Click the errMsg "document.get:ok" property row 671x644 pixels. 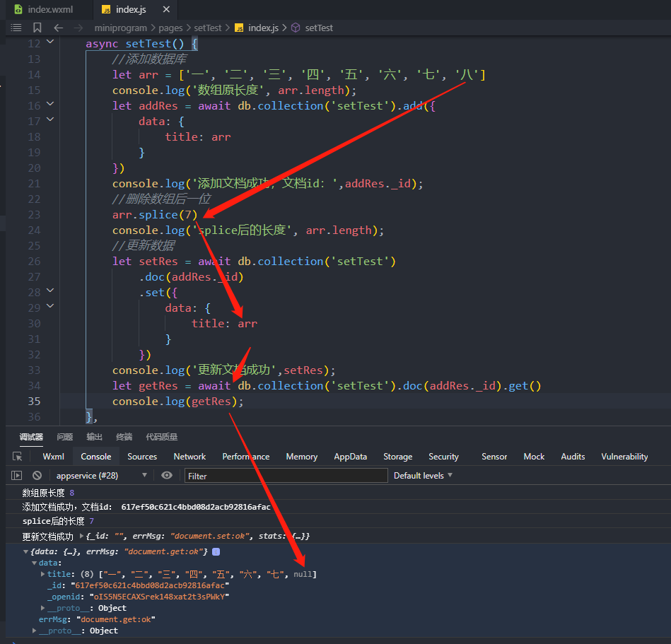pyautogui.click(x=97, y=619)
